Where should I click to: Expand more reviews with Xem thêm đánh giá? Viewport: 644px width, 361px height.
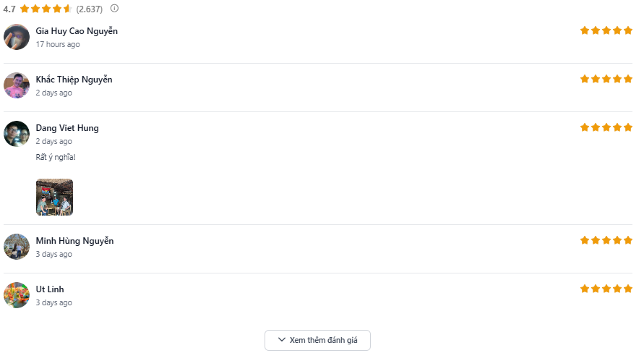[x=317, y=340]
